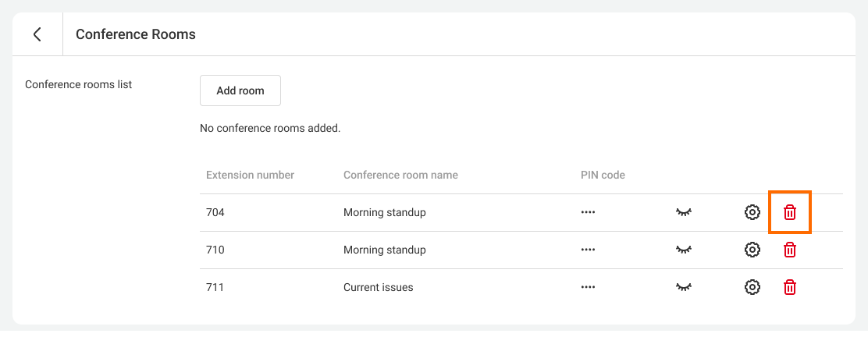Delete conference room extension 704
868x337 pixels.
click(790, 212)
